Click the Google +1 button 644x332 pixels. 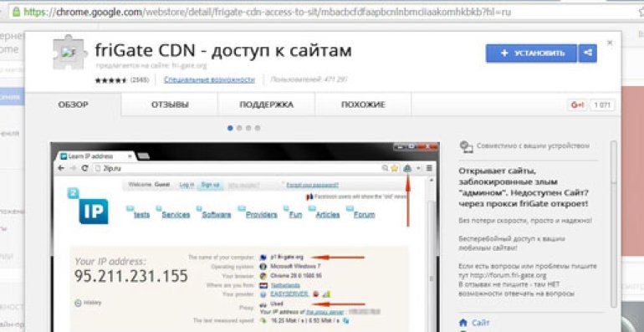(577, 105)
